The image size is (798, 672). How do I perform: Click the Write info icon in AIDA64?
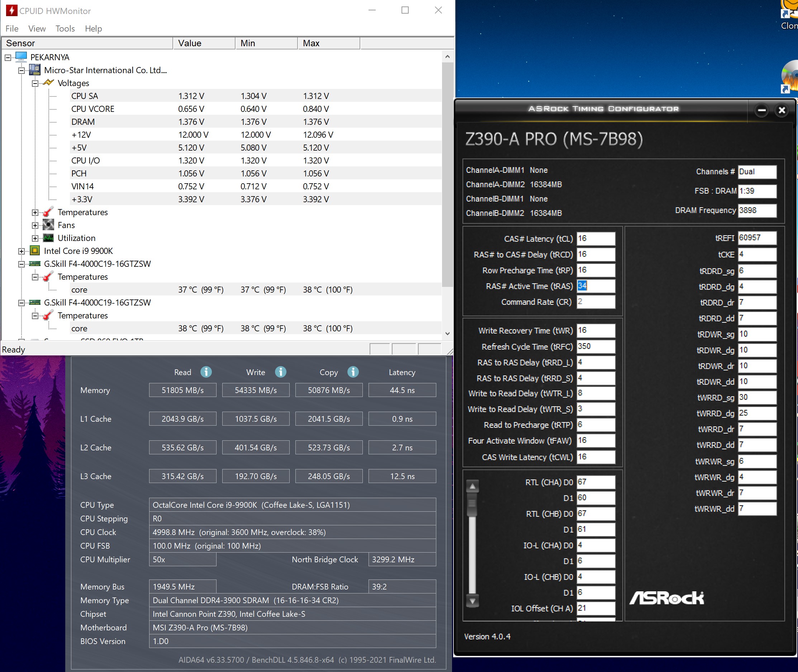pos(281,372)
